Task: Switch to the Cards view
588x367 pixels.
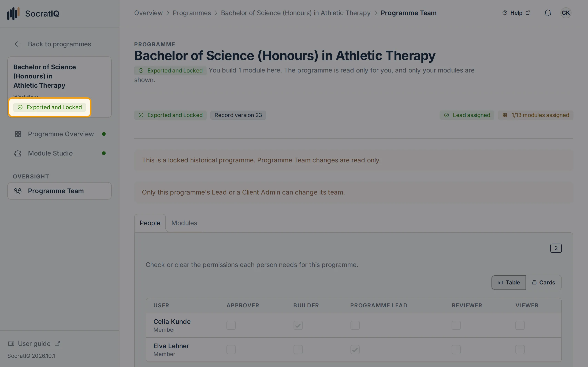Action: 543,283
